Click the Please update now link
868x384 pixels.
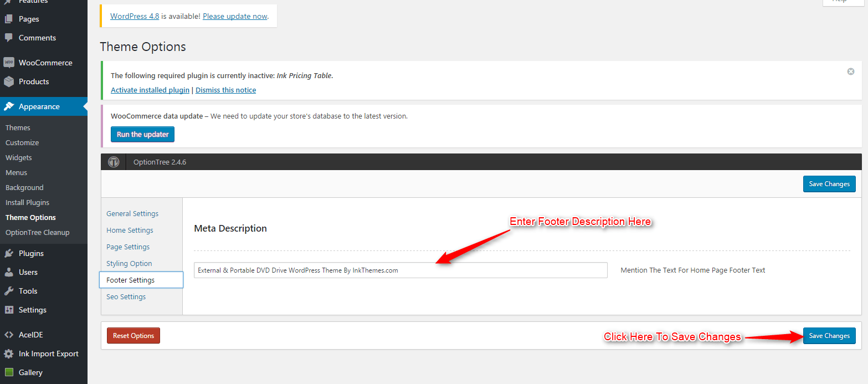point(235,16)
